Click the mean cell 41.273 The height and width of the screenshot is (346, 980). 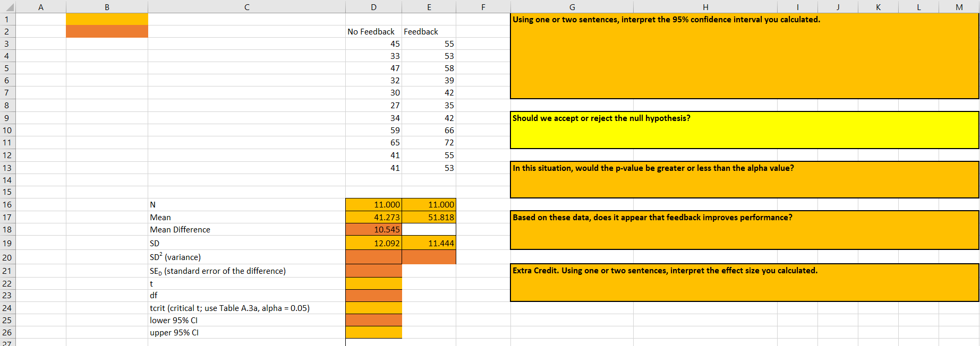373,217
